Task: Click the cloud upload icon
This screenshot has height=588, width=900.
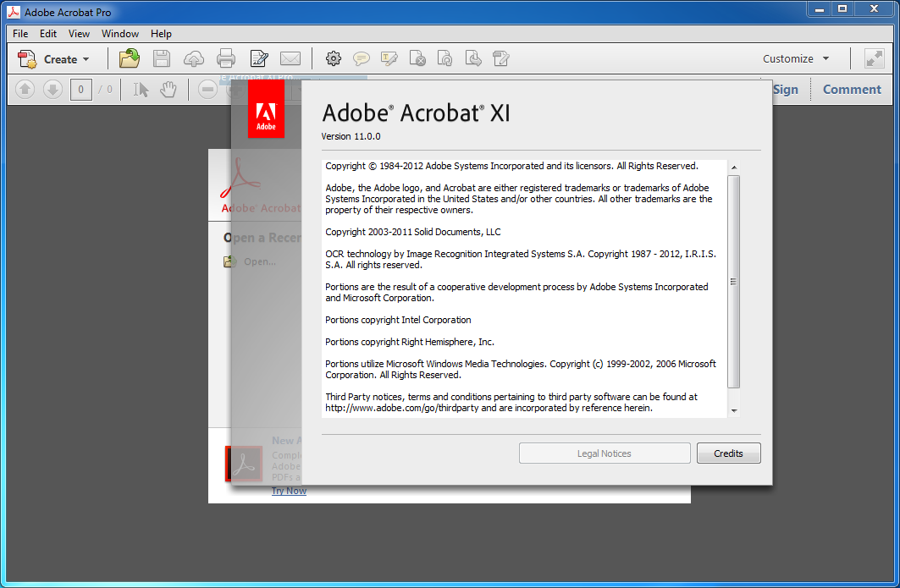Action: click(x=194, y=58)
